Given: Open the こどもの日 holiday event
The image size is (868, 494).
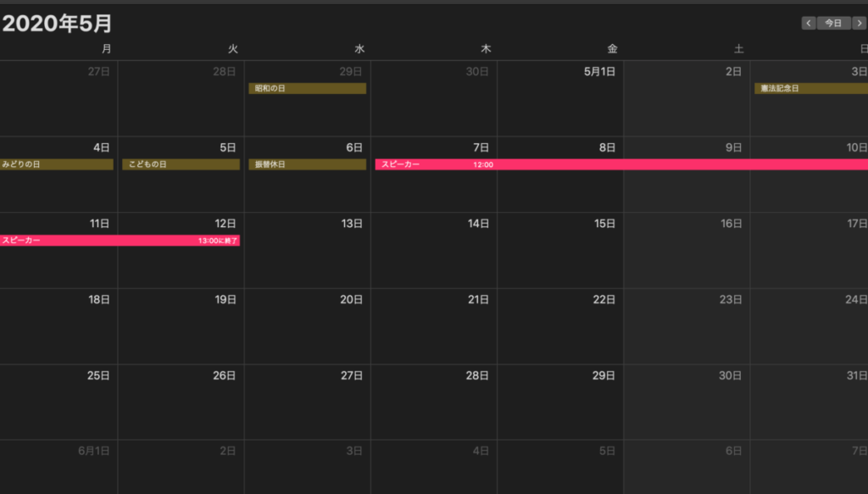Looking at the screenshot, I should click(181, 164).
